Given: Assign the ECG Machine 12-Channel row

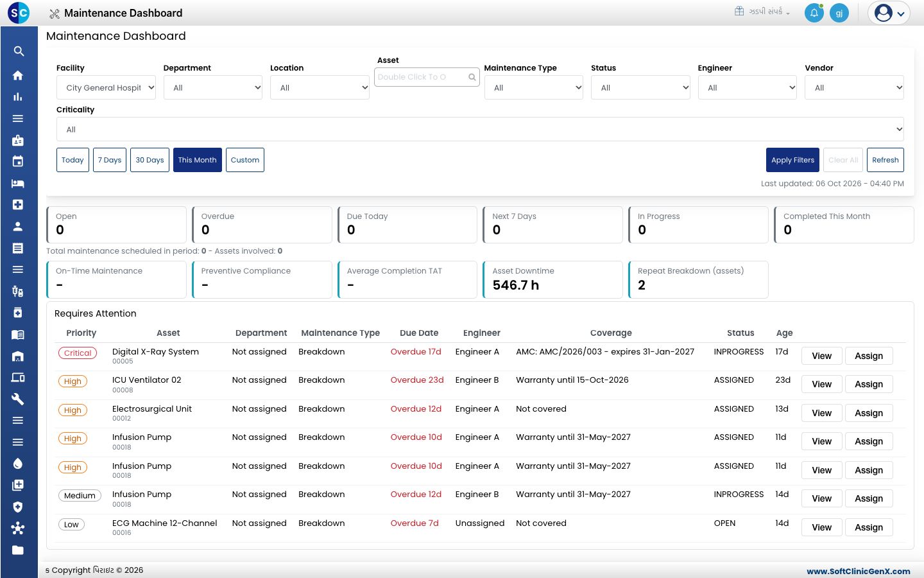Looking at the screenshot, I should (869, 527).
